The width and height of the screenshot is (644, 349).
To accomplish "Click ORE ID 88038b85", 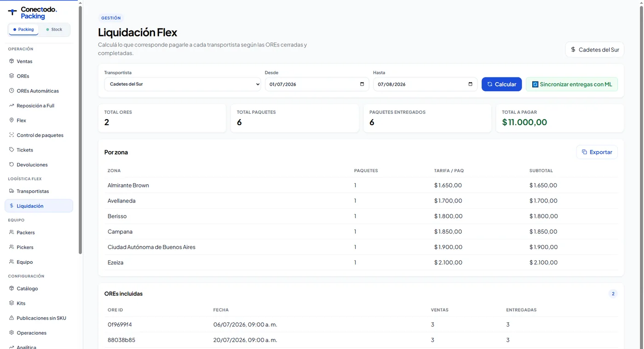I will tap(121, 340).
